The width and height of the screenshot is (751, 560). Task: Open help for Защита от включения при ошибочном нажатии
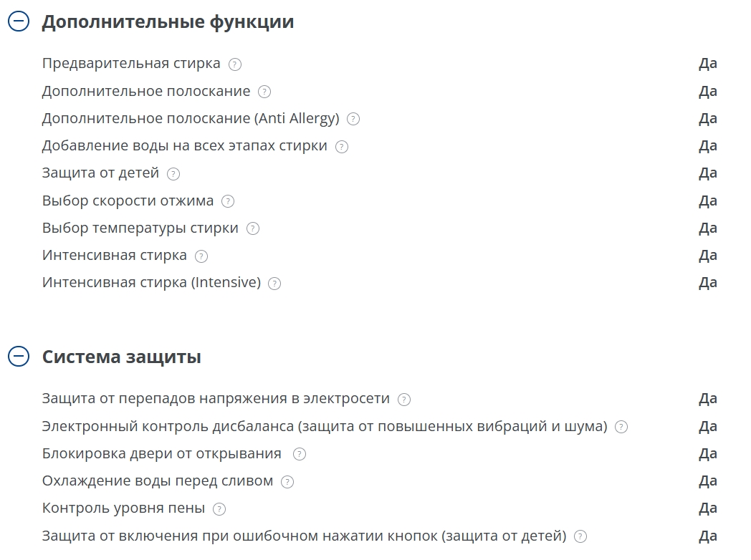(x=580, y=536)
